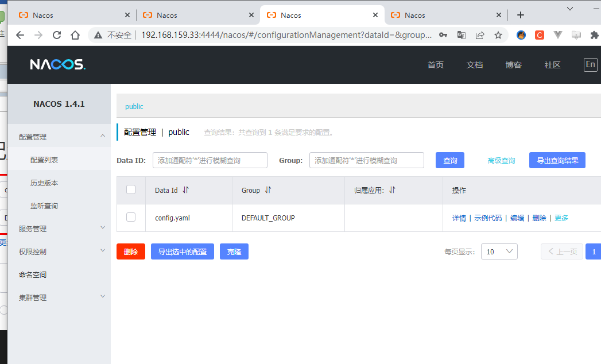Click the share page icon
Image resolution: width=601 pixels, height=364 pixels.
coord(480,35)
